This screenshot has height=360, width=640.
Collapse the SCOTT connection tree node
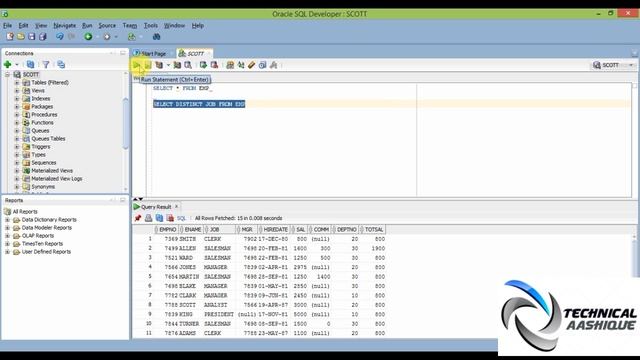[x=7, y=75]
